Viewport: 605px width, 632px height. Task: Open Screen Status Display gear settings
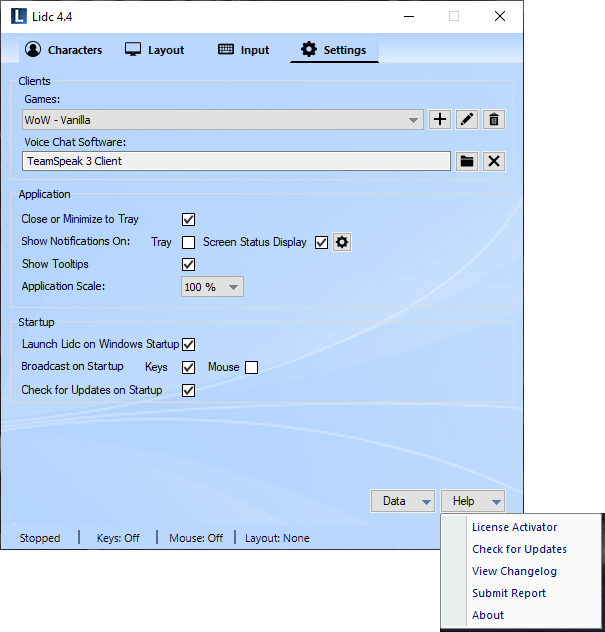coord(342,242)
